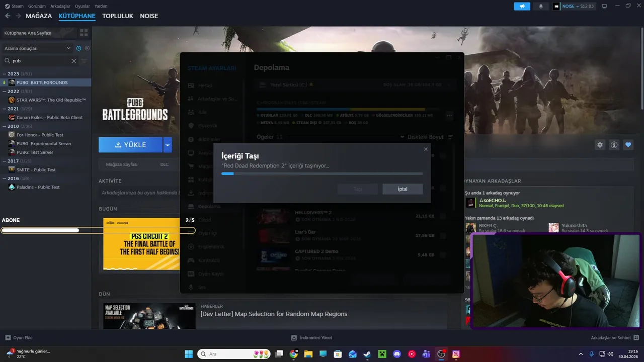The width and height of the screenshot is (644, 362).
Task: Open Google Chrome from the taskbar
Action: click(x=293, y=354)
